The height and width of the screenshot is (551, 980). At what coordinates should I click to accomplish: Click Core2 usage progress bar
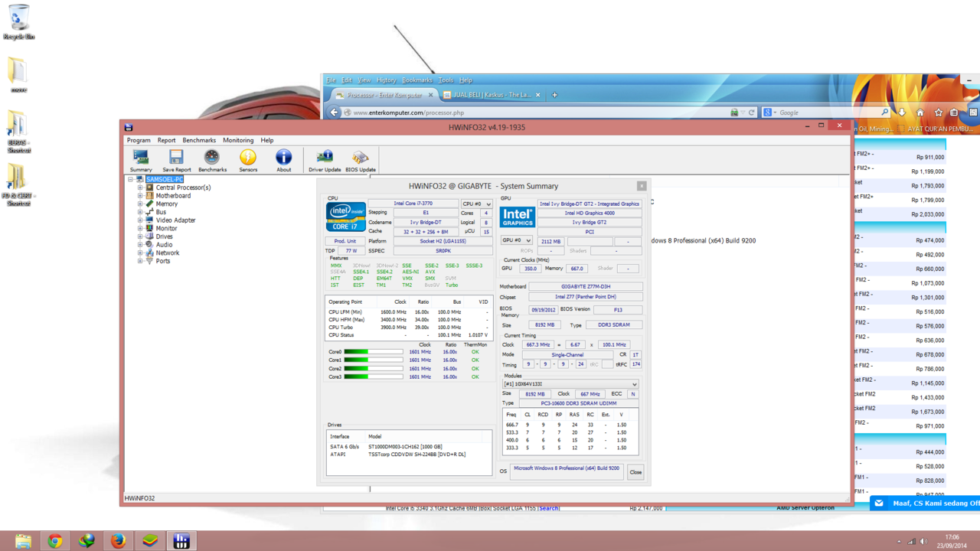(x=374, y=369)
